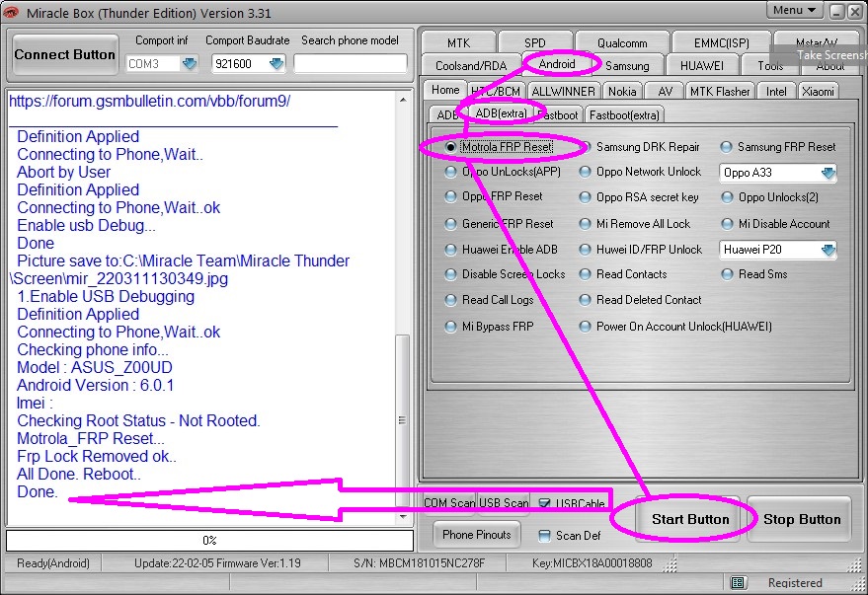This screenshot has width=868, height=595.
Task: Open the Xiaomi sub-tab
Action: [x=818, y=91]
